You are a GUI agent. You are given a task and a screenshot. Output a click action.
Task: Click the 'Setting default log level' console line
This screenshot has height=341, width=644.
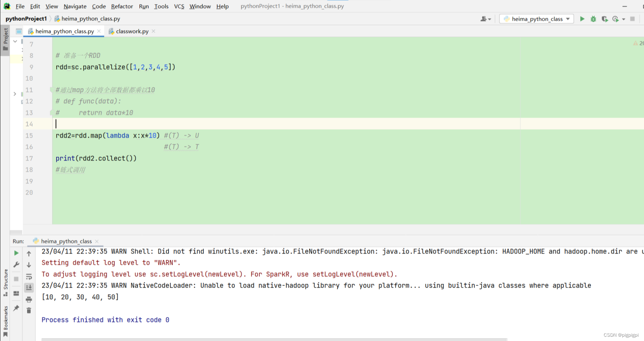click(x=111, y=263)
